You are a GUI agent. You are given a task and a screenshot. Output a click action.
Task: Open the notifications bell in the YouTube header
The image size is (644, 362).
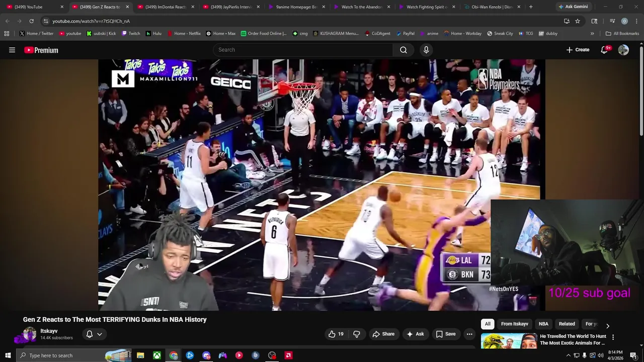pos(605,50)
